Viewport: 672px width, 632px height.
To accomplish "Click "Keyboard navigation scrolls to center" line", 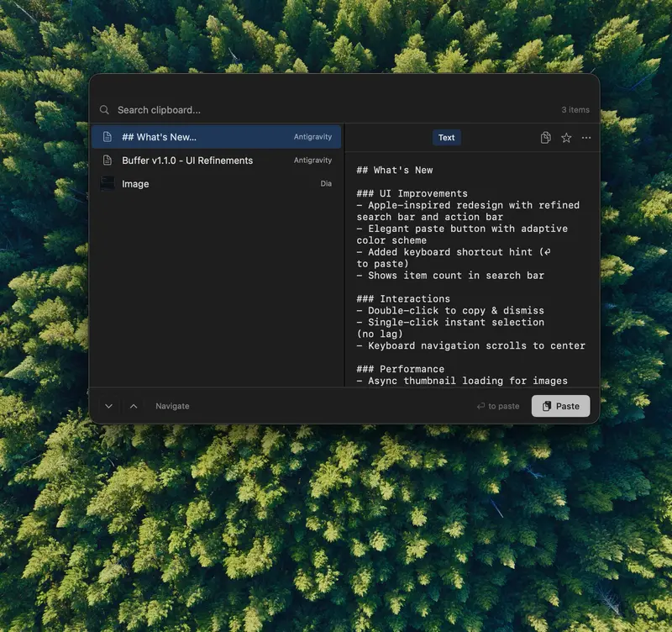I will pyautogui.click(x=471, y=345).
